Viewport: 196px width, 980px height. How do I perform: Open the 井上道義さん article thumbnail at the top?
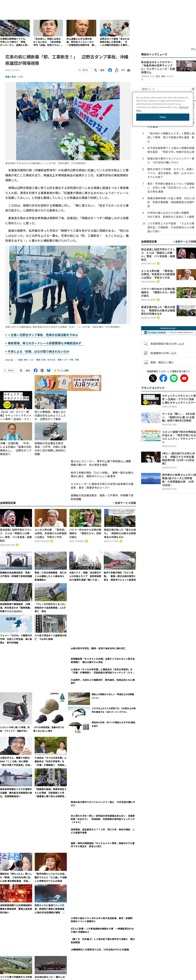tap(81, 28)
